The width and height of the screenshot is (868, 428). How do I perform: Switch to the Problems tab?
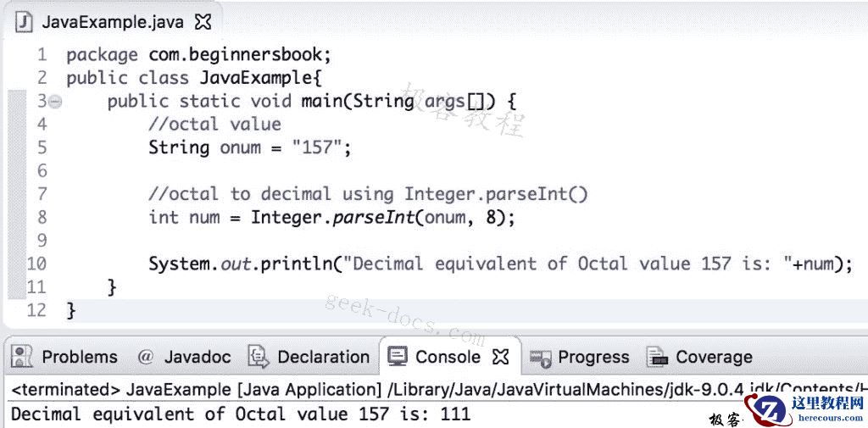click(79, 357)
